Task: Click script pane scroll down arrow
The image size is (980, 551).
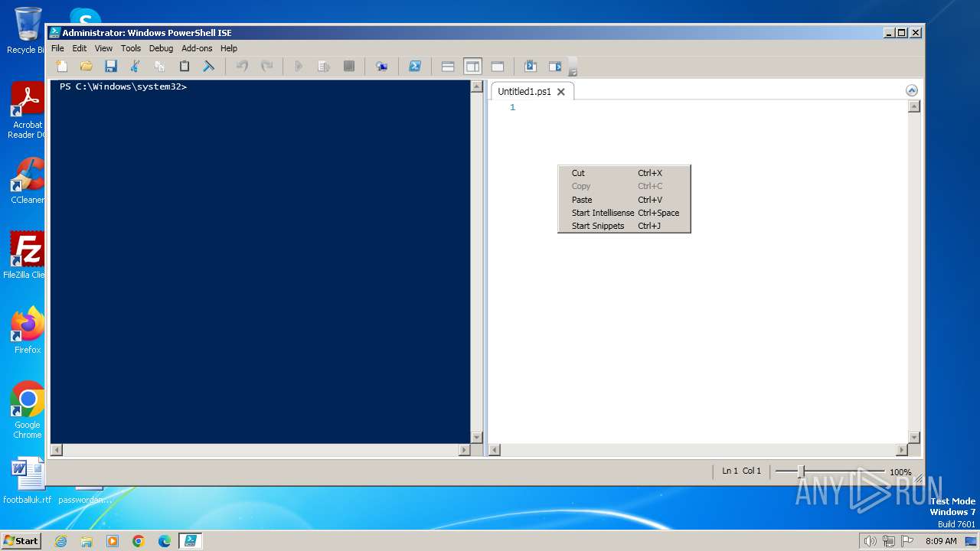Action: [x=913, y=438]
